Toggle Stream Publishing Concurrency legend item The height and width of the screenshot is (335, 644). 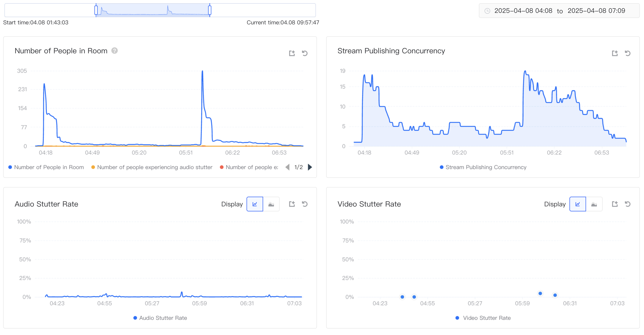[x=483, y=167]
